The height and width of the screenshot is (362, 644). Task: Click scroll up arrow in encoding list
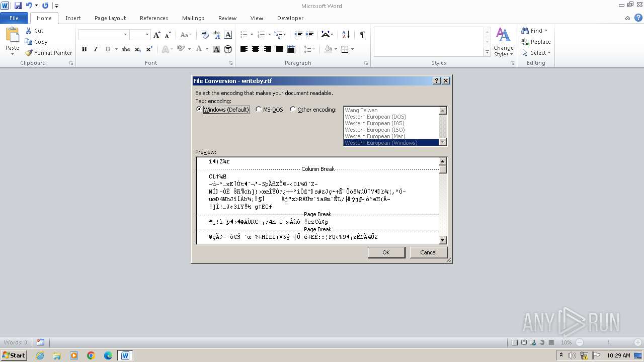click(x=443, y=111)
